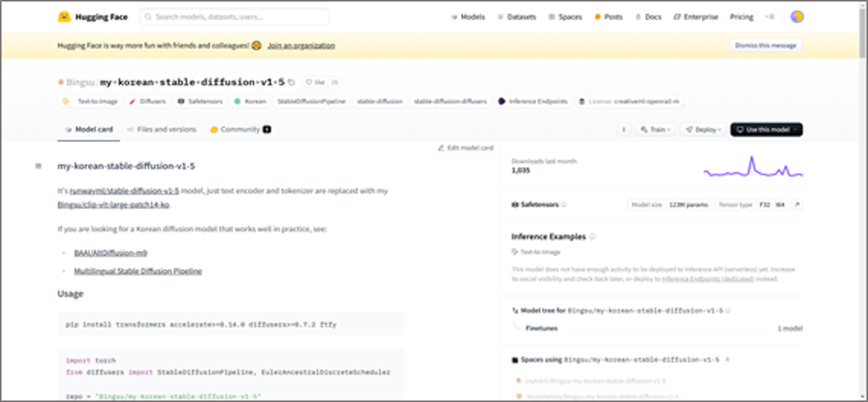Open the user avatar menu
868x402 pixels.
click(x=796, y=16)
